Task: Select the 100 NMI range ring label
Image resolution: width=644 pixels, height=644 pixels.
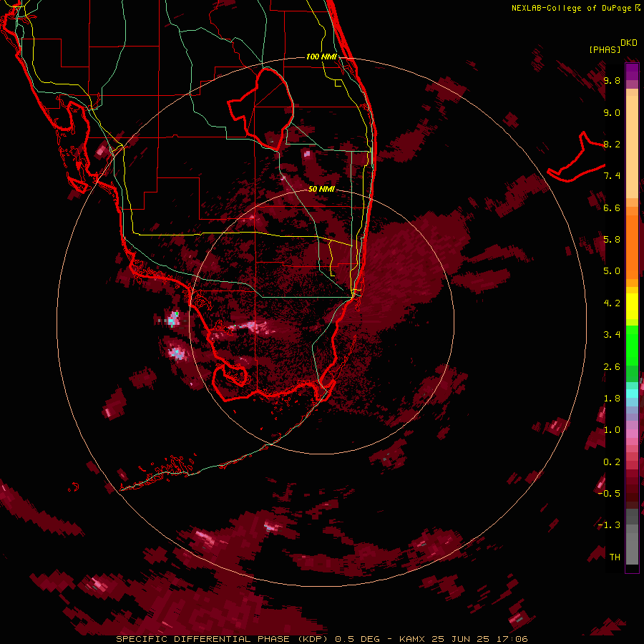Action: 321,57
